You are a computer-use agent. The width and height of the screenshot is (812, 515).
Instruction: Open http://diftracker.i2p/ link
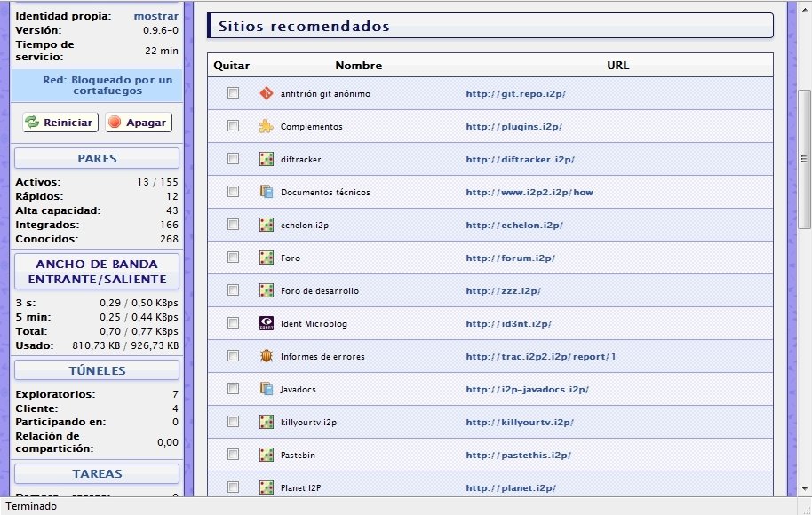(x=521, y=160)
